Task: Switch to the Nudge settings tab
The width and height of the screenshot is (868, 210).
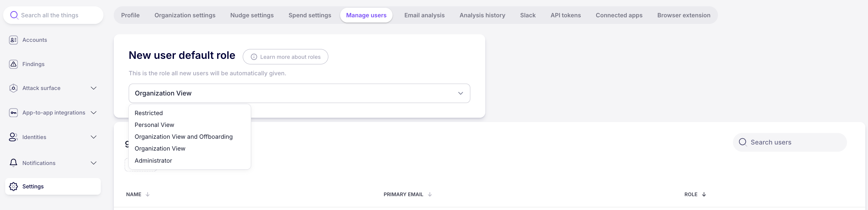Action: point(252,15)
